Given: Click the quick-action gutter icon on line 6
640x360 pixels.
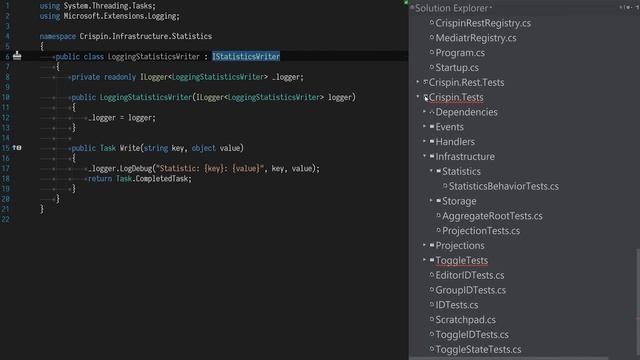Looking at the screenshot, I should [x=17, y=55].
